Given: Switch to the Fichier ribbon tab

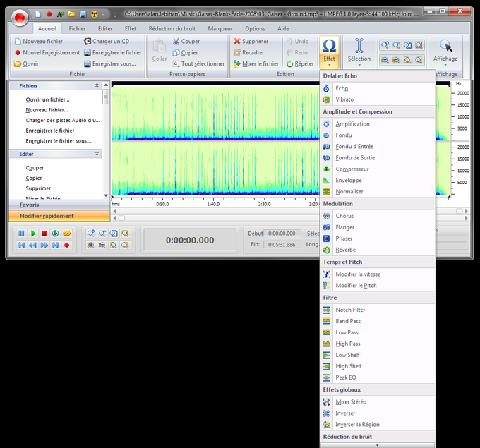Looking at the screenshot, I should tap(77, 28).
